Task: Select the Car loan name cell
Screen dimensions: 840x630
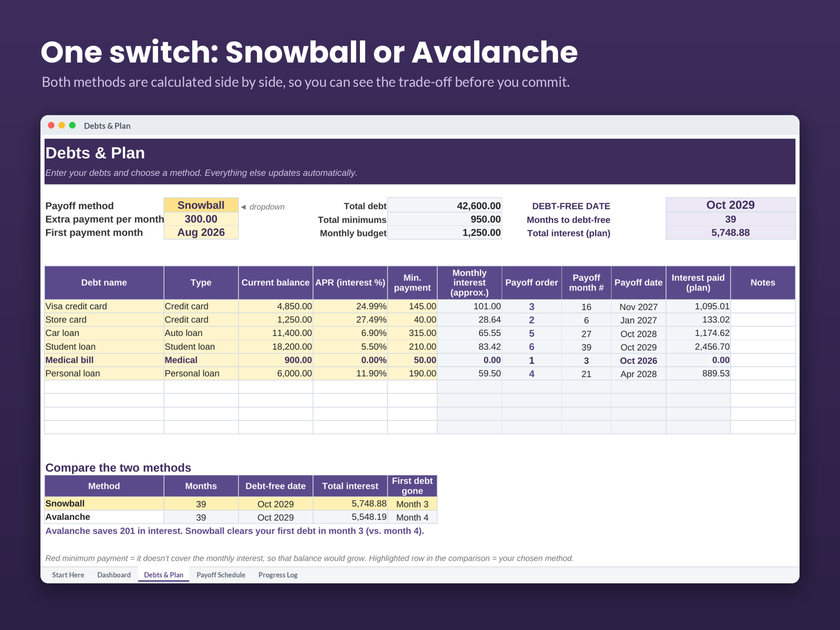Action: (104, 333)
